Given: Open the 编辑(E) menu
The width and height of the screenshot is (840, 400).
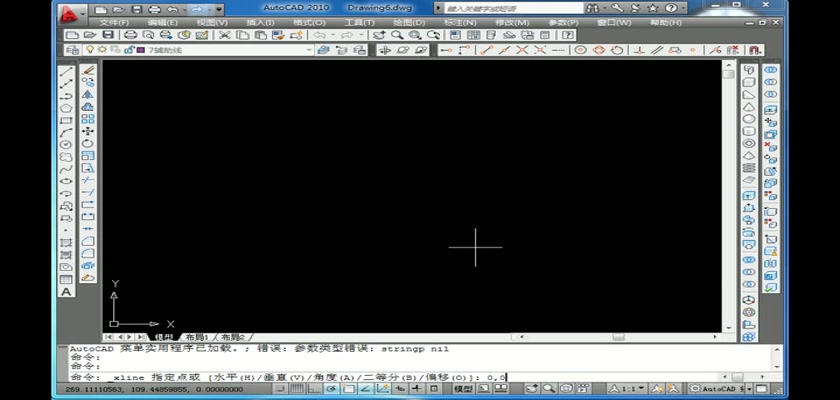Looking at the screenshot, I should (x=163, y=22).
